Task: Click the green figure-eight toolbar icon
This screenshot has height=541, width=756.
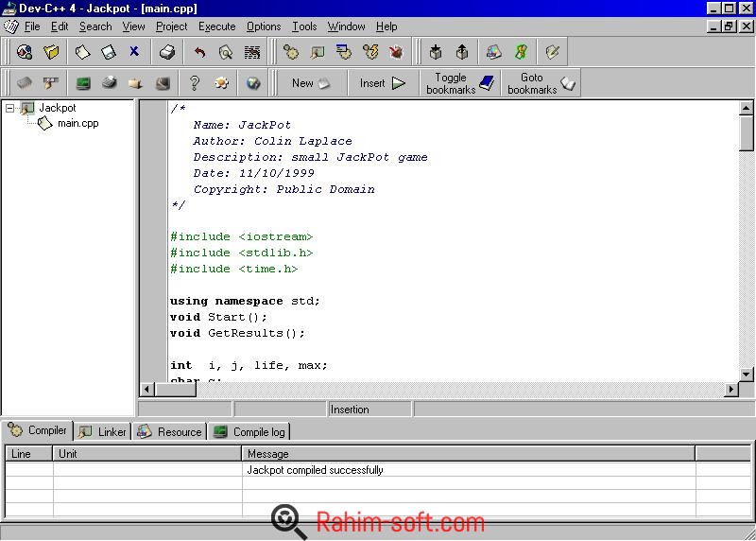Action: pos(521,52)
